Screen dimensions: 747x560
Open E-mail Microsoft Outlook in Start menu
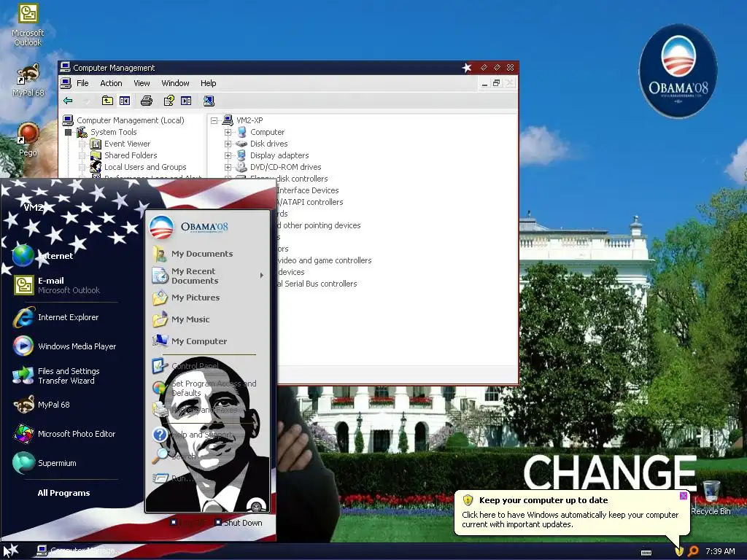[57, 285]
